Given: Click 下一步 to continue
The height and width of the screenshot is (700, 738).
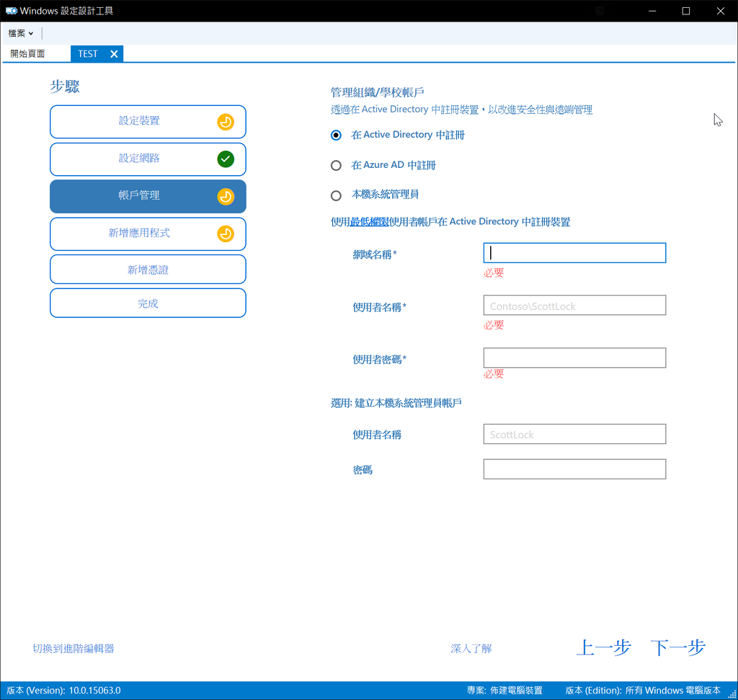Looking at the screenshot, I should (677, 648).
